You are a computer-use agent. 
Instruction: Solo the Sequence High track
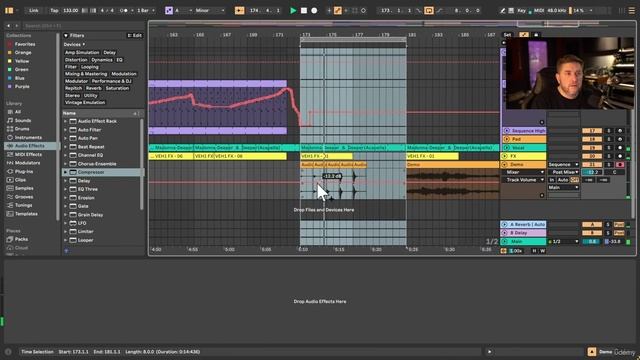click(609, 131)
